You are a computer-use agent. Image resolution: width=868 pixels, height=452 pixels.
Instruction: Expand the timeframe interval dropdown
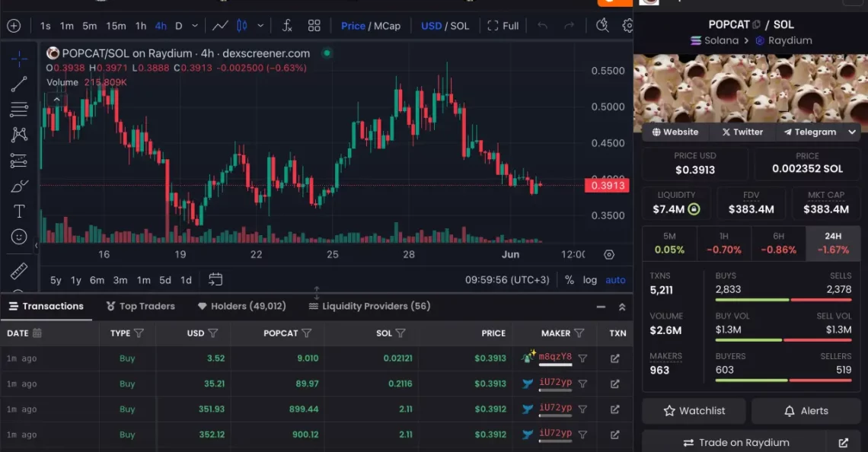click(x=195, y=25)
